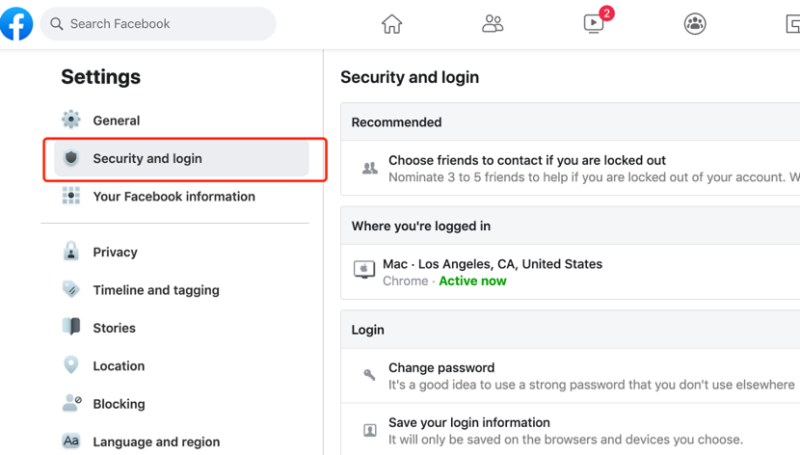Go to Home via house icon
Screen dimensions: 800x455
pos(392,24)
